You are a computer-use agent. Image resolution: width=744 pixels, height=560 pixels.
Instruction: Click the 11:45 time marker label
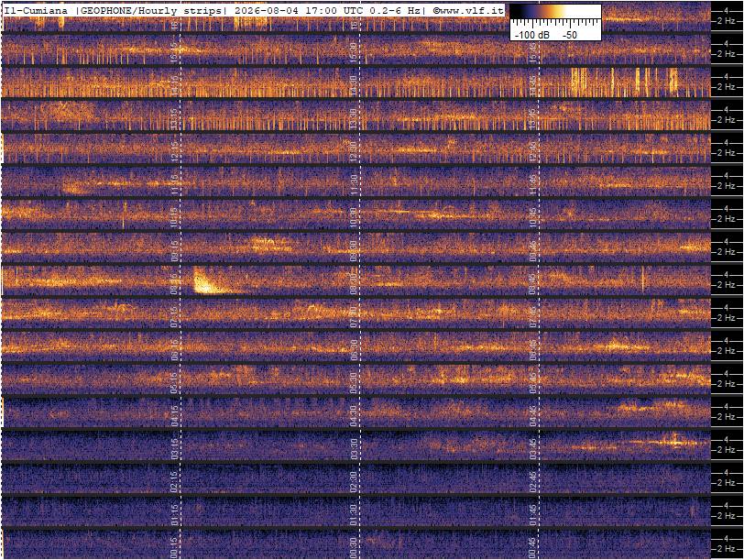point(533,184)
